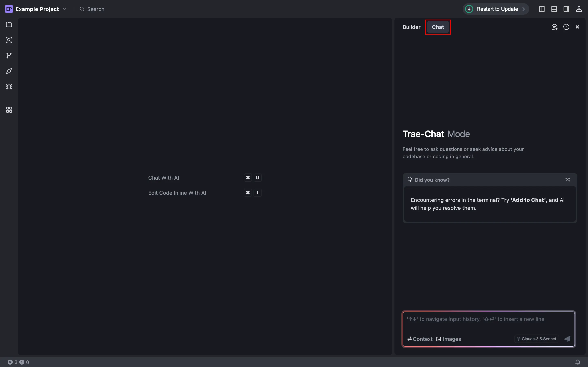Screen dimensions: 588x367
Task: Open chat history clock icon
Action: click(x=566, y=27)
